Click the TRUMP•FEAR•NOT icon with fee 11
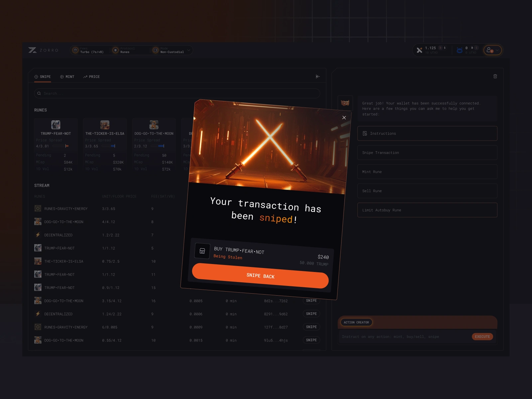 38,274
